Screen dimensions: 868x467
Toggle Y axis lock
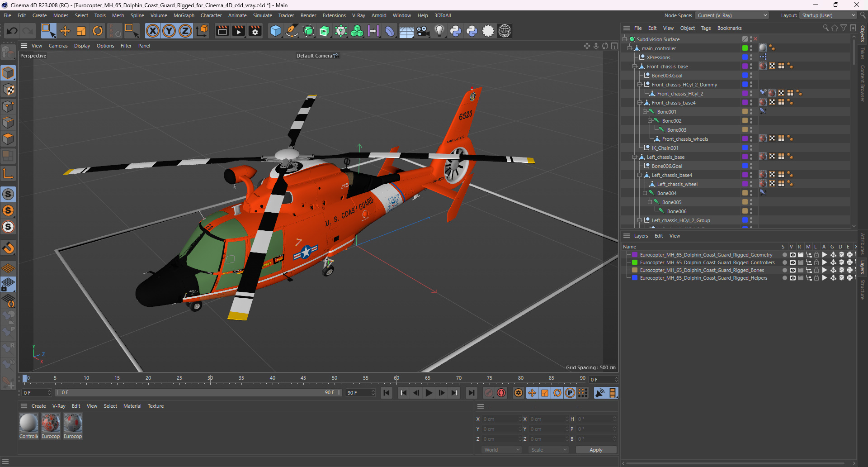point(169,31)
